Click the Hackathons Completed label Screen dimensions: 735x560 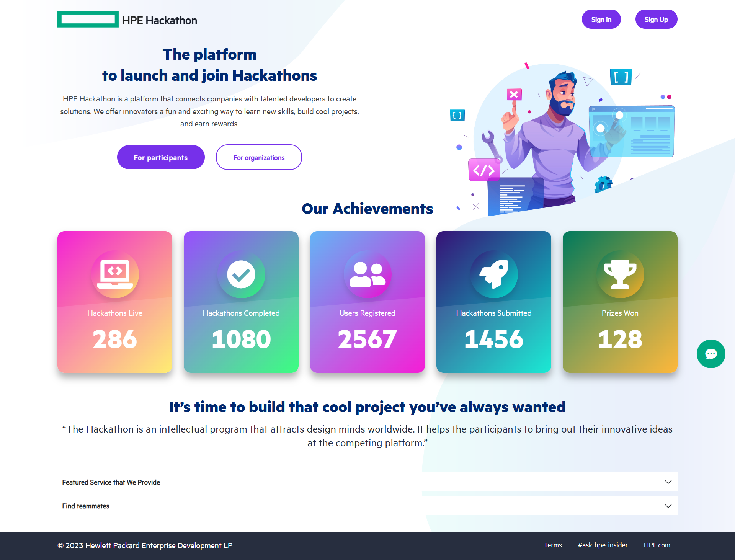click(x=241, y=313)
